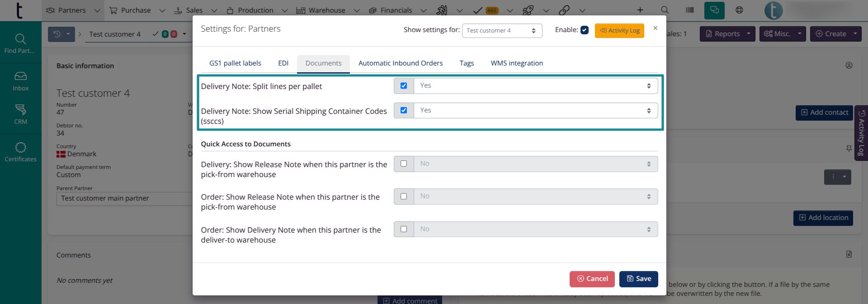Close the Partners settings dialog

pos(655,28)
